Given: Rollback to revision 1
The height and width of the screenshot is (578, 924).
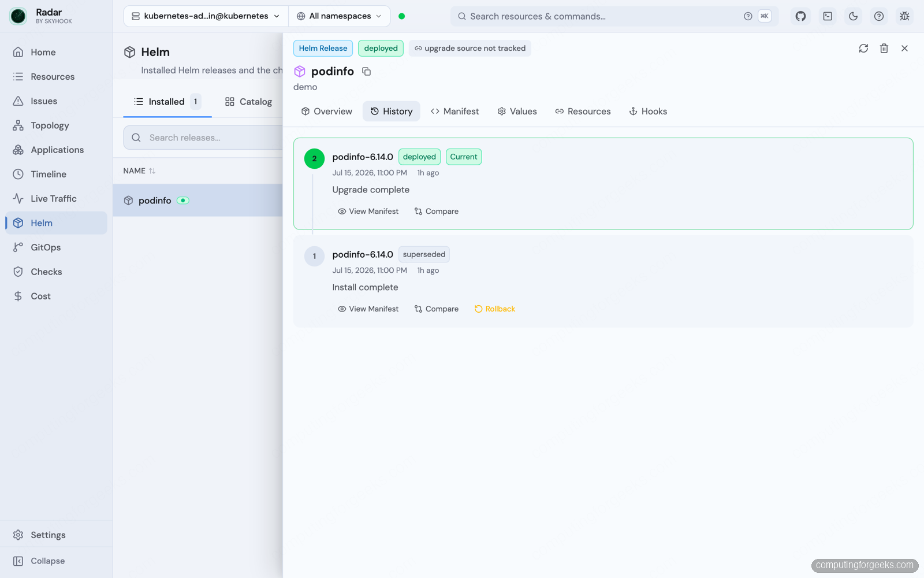Looking at the screenshot, I should click(495, 309).
